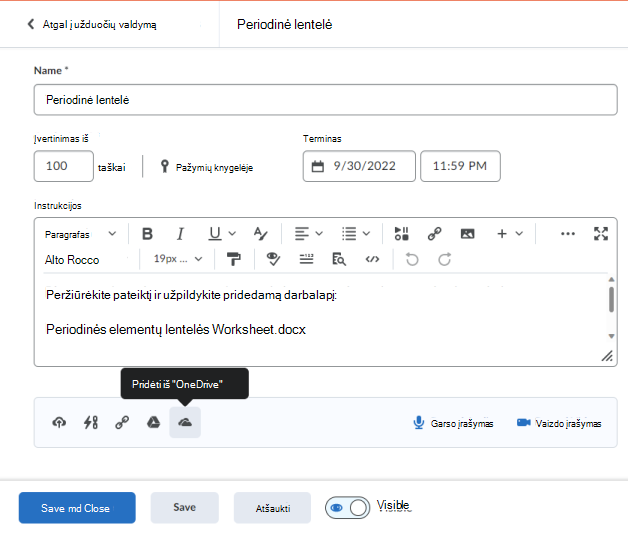The image size is (628, 534).
Task: Attach a file from OneDrive
Action: pyautogui.click(x=185, y=423)
